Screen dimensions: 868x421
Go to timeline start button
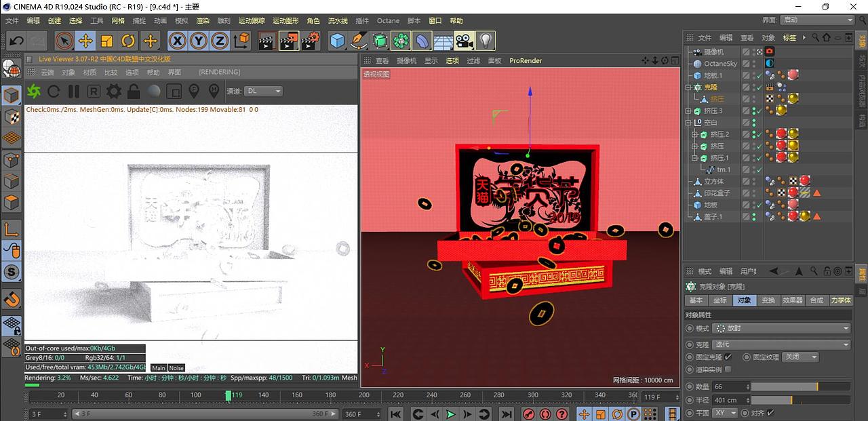pos(396,414)
